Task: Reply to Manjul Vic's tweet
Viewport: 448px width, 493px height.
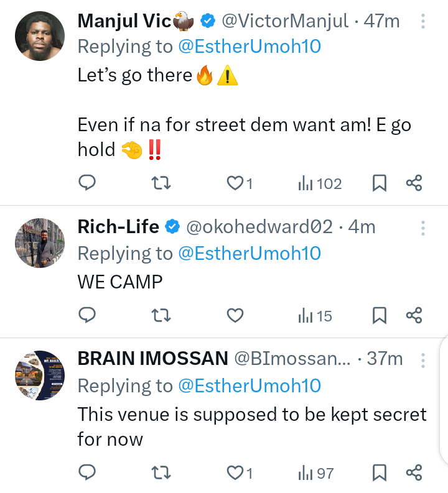Action: point(86,183)
